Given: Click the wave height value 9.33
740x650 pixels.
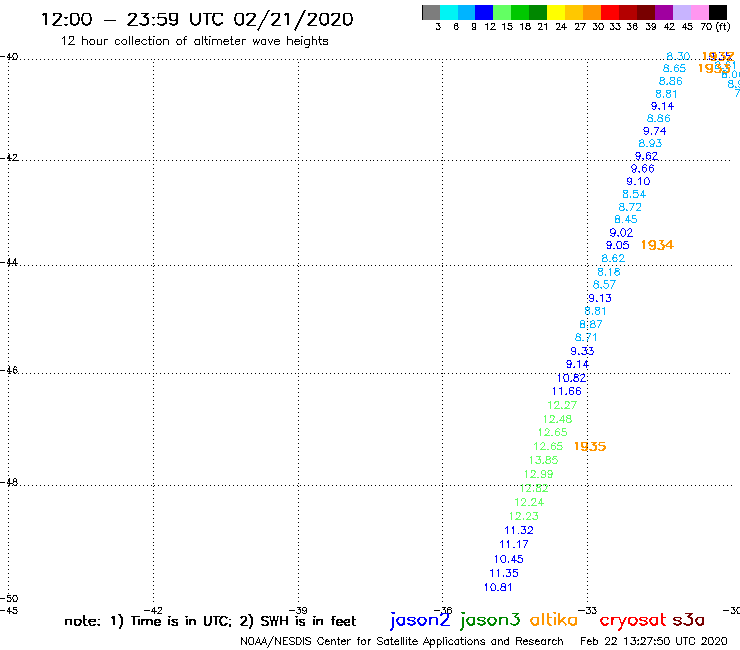Looking at the screenshot, I should pos(582,351).
